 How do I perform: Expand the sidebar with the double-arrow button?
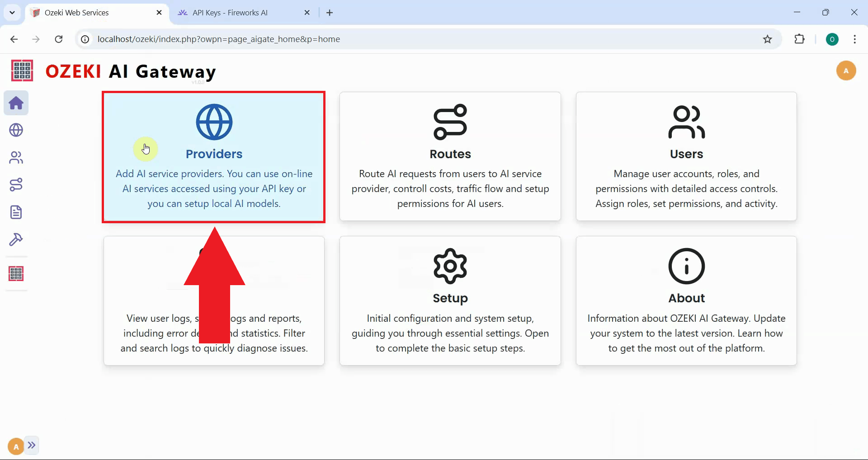[32, 445]
